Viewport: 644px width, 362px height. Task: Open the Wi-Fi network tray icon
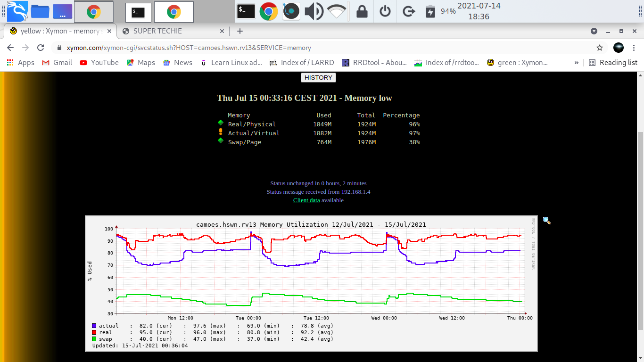(x=337, y=11)
